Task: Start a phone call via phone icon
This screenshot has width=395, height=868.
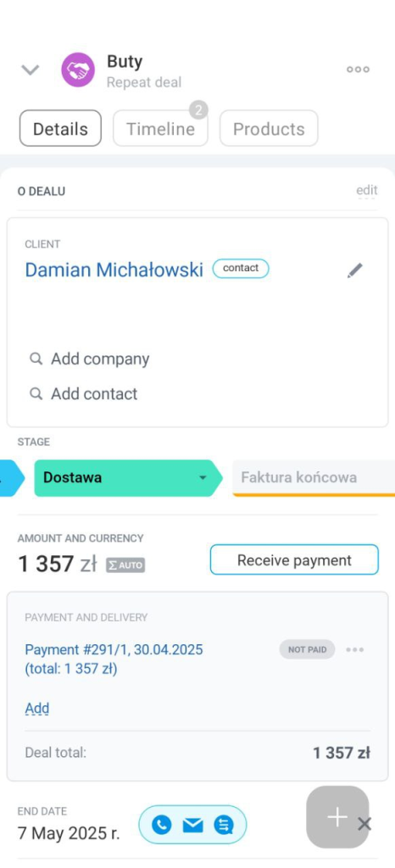Action: (x=162, y=826)
